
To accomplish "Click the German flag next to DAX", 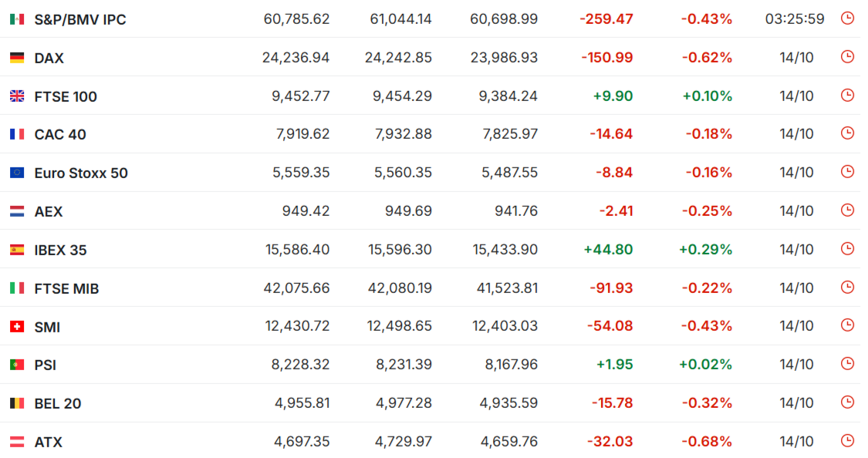I will 17,58.
